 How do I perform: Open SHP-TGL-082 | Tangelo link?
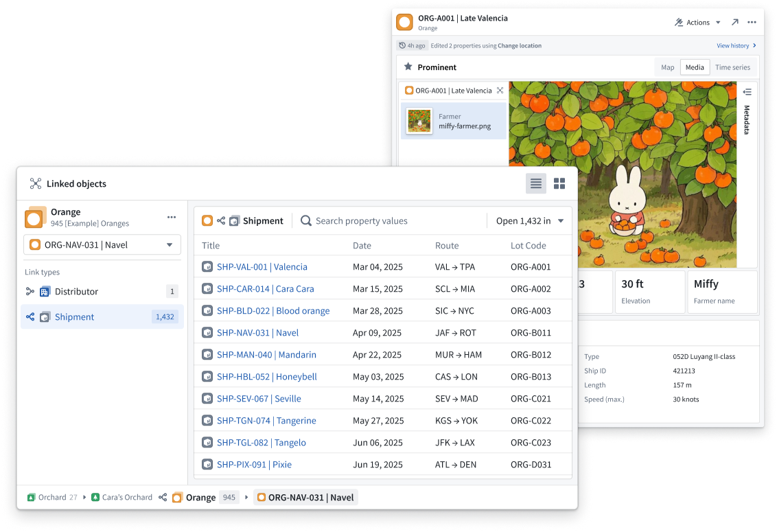click(x=261, y=443)
